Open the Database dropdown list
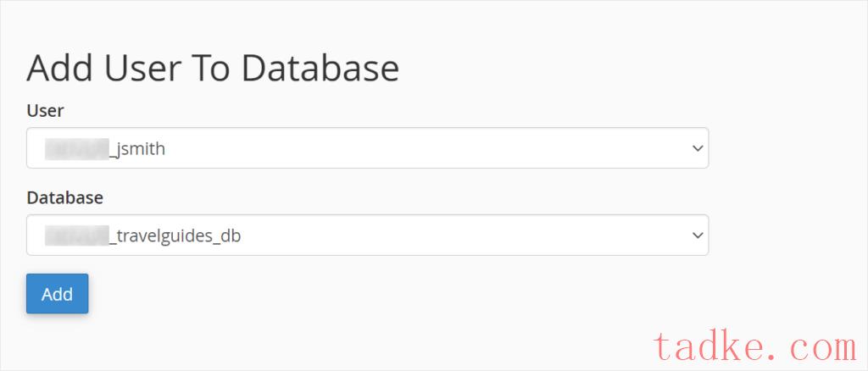868x371 pixels. point(368,235)
